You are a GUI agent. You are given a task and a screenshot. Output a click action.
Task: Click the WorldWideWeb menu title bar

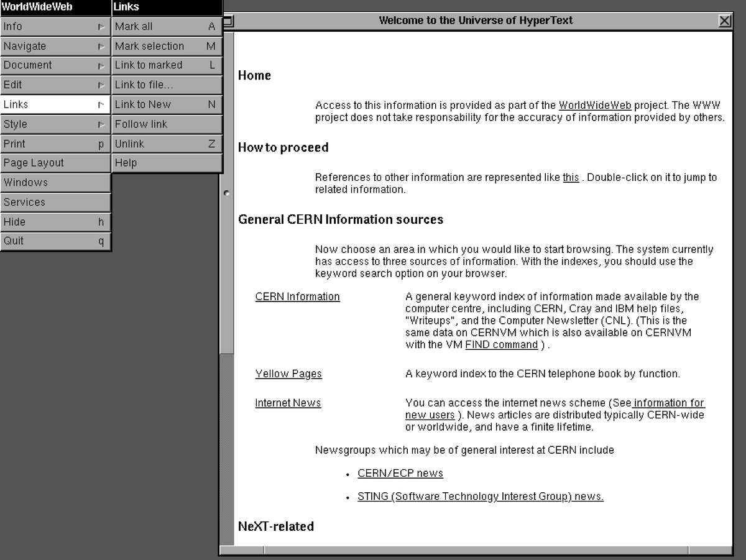point(55,7)
